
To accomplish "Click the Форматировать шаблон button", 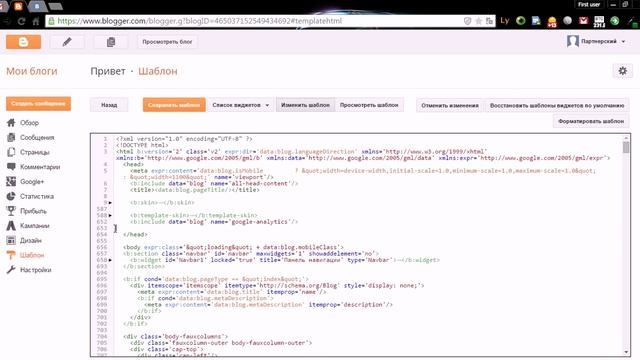I will pyautogui.click(x=591, y=121).
